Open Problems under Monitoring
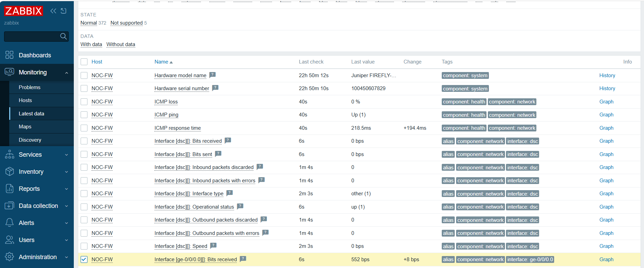Screen dimensions: 644x268 click(30, 87)
